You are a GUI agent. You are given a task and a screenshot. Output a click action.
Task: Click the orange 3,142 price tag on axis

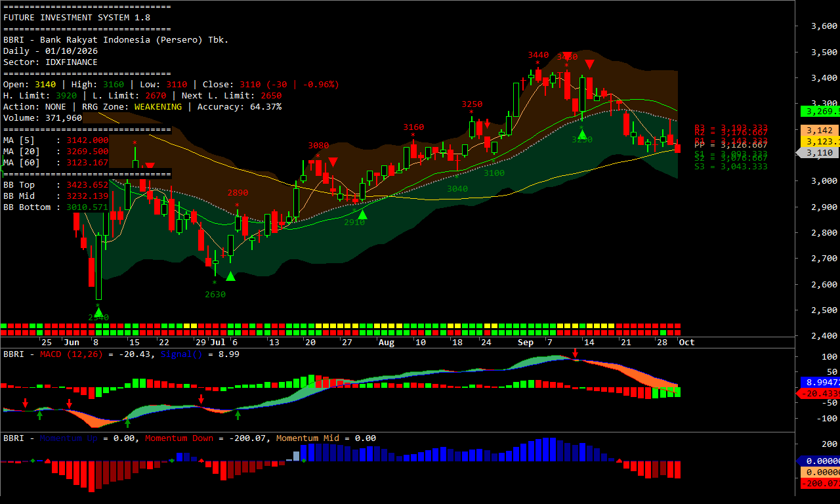tap(820, 130)
